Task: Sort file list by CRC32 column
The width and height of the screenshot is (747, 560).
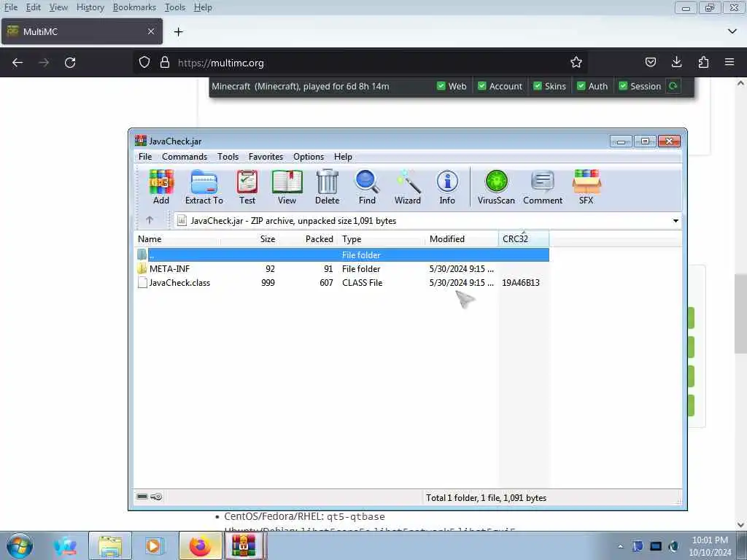Action: 524,239
